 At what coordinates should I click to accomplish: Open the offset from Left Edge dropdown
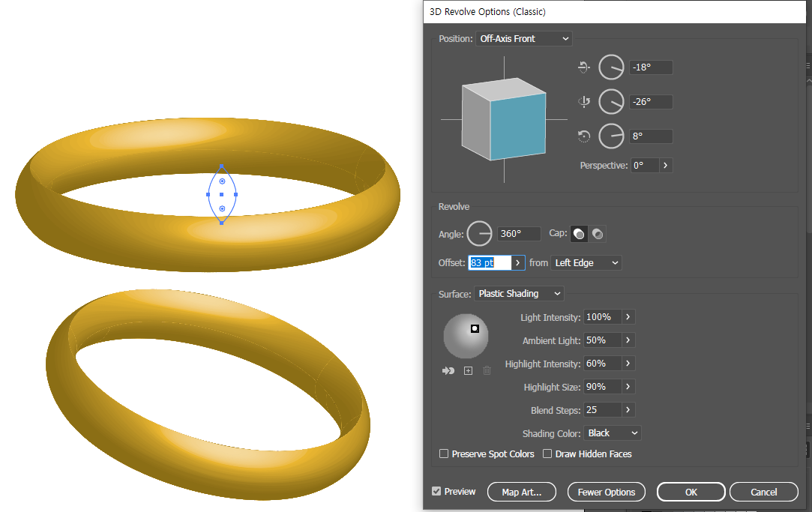[x=586, y=263]
